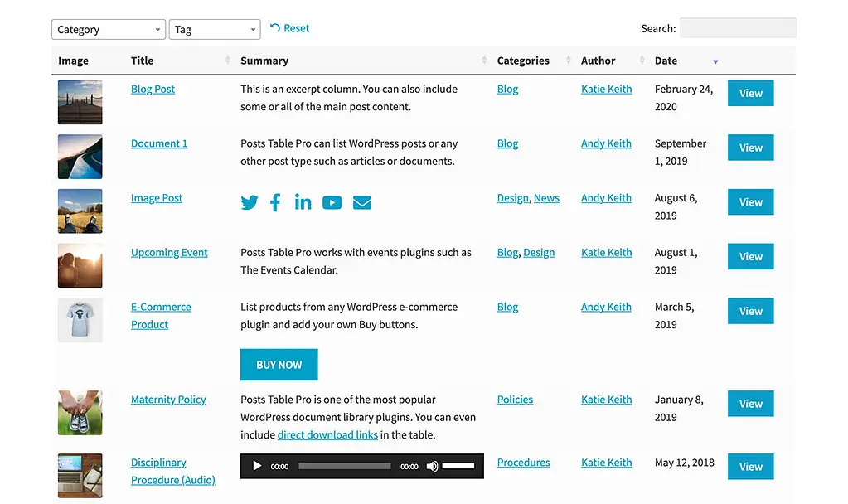
Task: Click author Katie Keith in Blog Post row
Action: coord(606,90)
